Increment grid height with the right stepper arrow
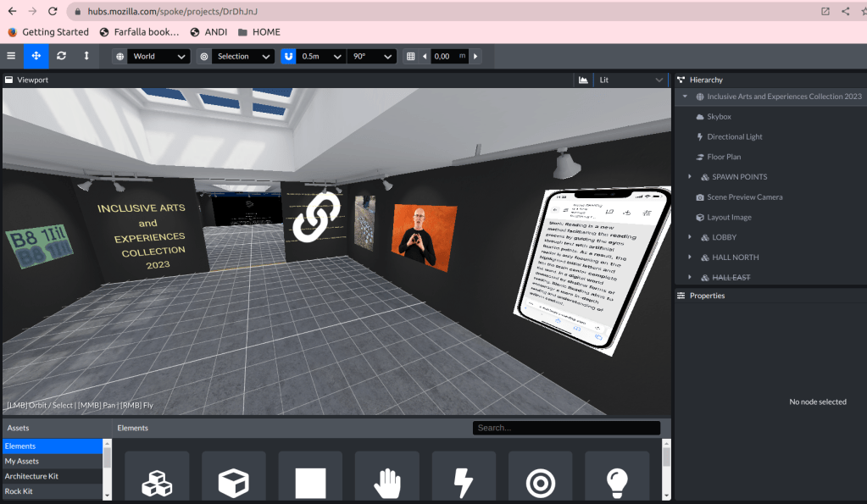The height and width of the screenshot is (504, 867). click(x=474, y=56)
